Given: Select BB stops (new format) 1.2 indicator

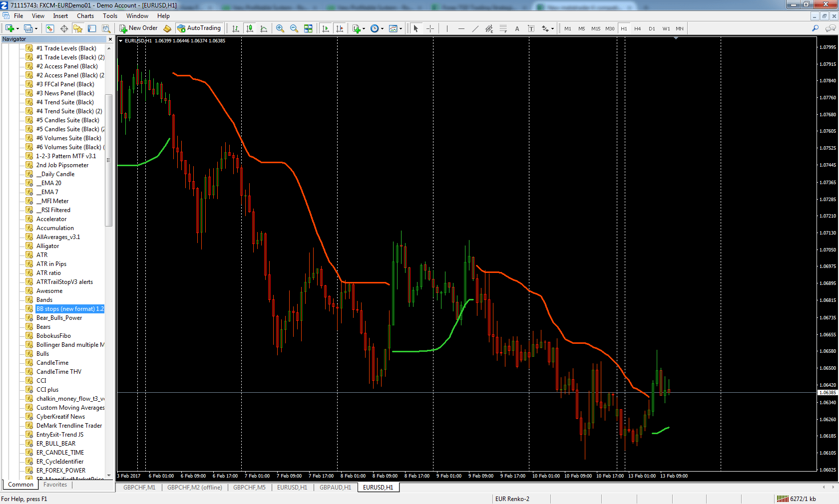Looking at the screenshot, I should [x=70, y=309].
